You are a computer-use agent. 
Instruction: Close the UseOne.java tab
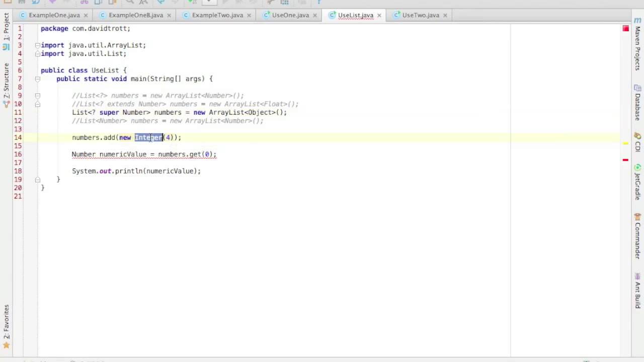[x=315, y=15]
